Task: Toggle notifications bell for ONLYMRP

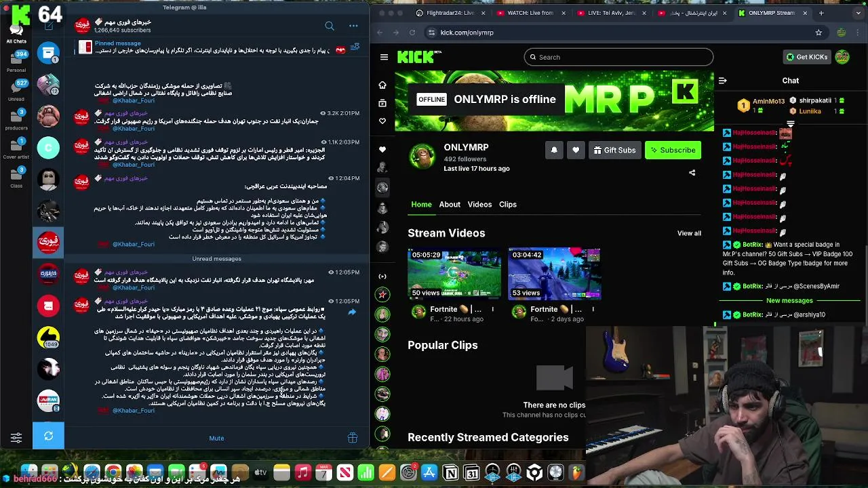Action: tap(554, 150)
